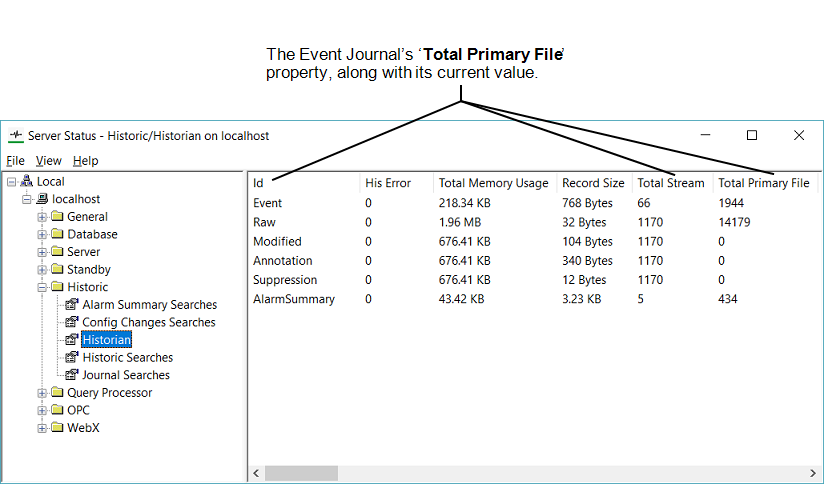824x484 pixels.
Task: Click the Historic Searches icon
Action: (72, 357)
